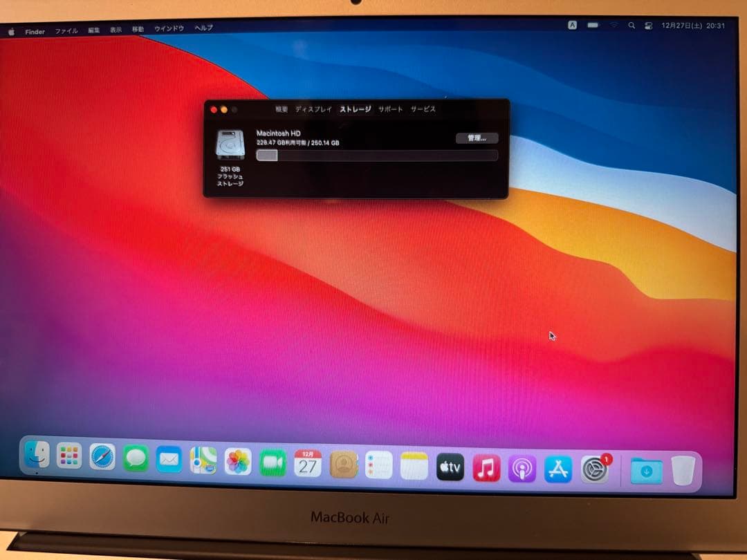Screen dimensions: 747x560
Task: Open System Preferences showing the red notification badge
Action: tap(593, 467)
